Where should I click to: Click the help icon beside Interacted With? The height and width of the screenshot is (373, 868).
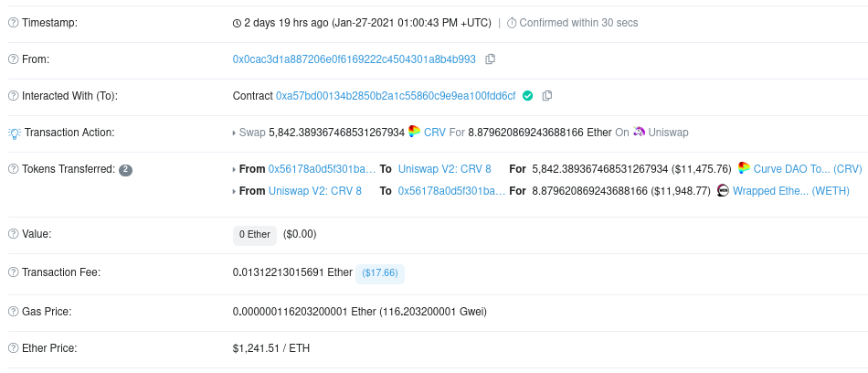(x=14, y=96)
